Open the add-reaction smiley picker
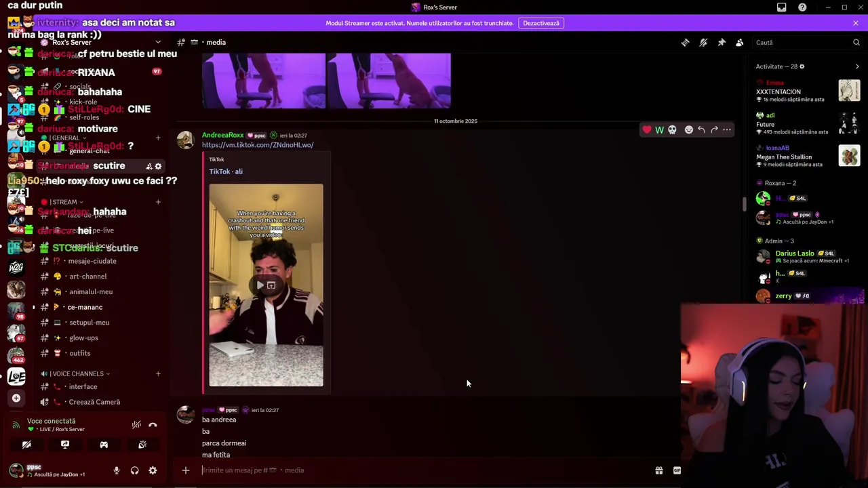The image size is (868, 488). click(x=689, y=129)
